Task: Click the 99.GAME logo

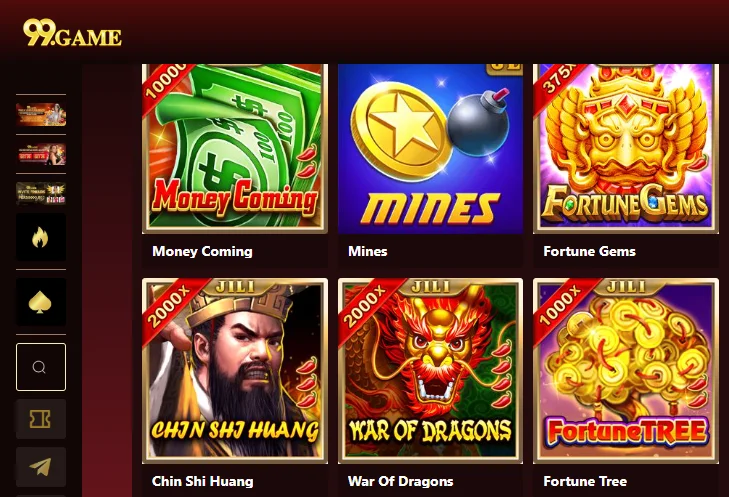Action: coord(73,33)
